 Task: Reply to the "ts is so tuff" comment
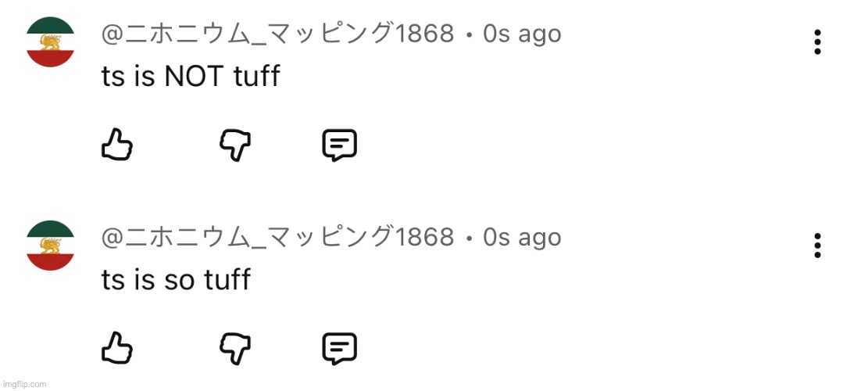coord(340,349)
